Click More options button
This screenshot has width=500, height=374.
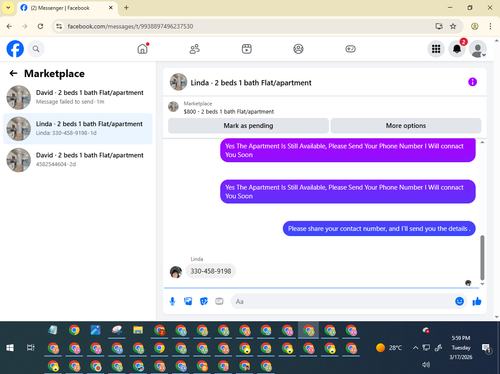(406, 126)
